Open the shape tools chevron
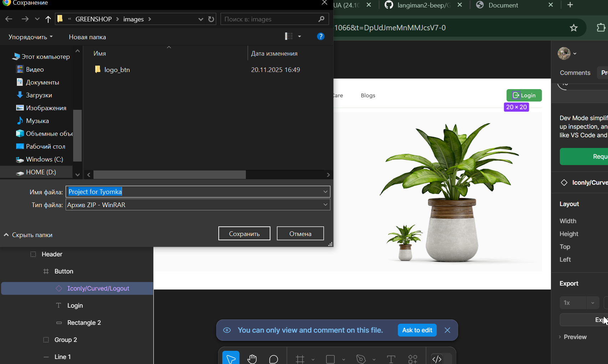608x364 pixels. (344, 359)
